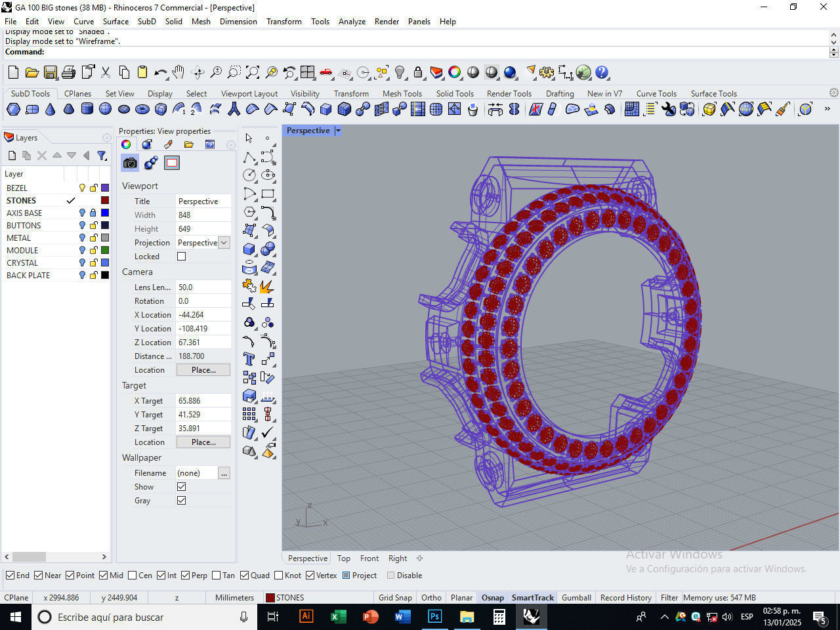Toggle visibility of METAL layer
Image resolution: width=840 pixels, height=630 pixels.
pyautogui.click(x=82, y=238)
